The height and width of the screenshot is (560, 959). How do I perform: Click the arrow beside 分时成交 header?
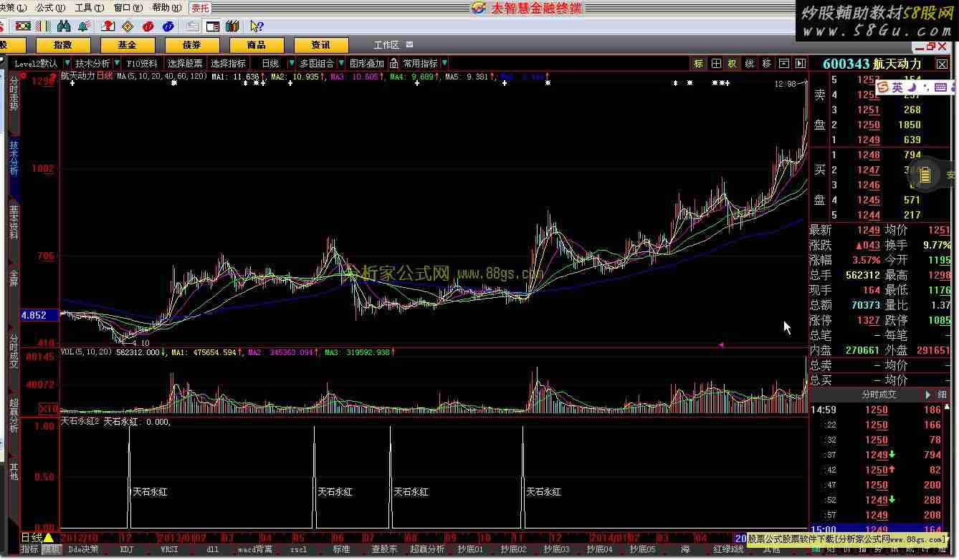click(929, 395)
